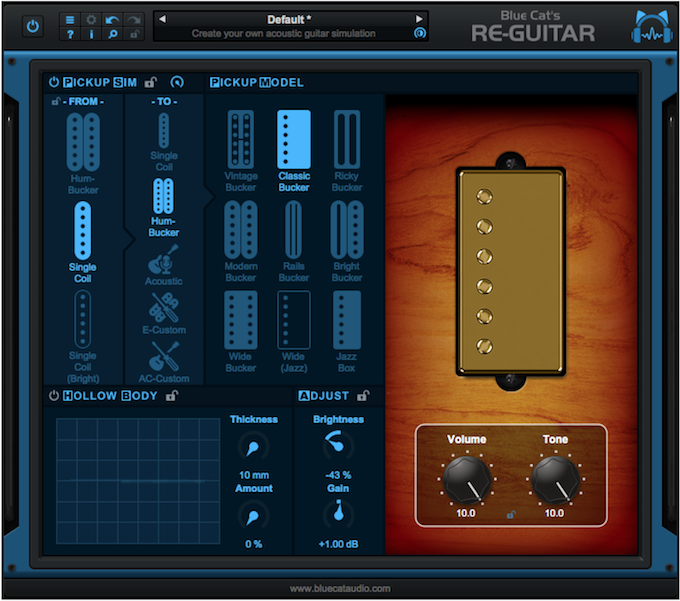Select Single Coil (Bright) FROM pickup
This screenshot has width=680, height=601.
82,336
